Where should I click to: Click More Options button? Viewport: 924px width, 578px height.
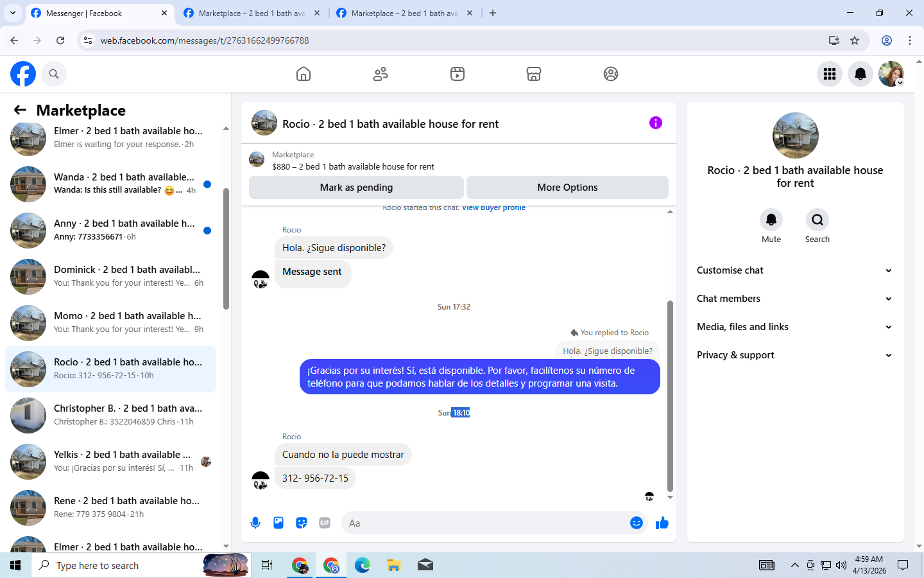click(x=567, y=188)
